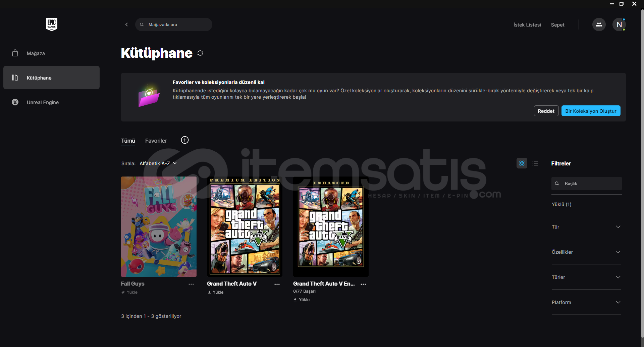Click the Grand Theft Auto V title
Screen dimensions: 644x347
pos(232,284)
